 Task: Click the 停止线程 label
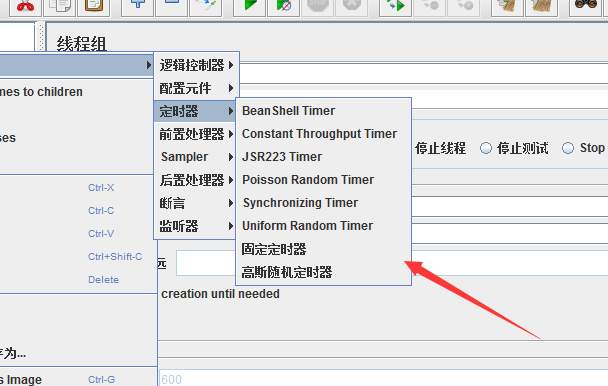(440, 148)
